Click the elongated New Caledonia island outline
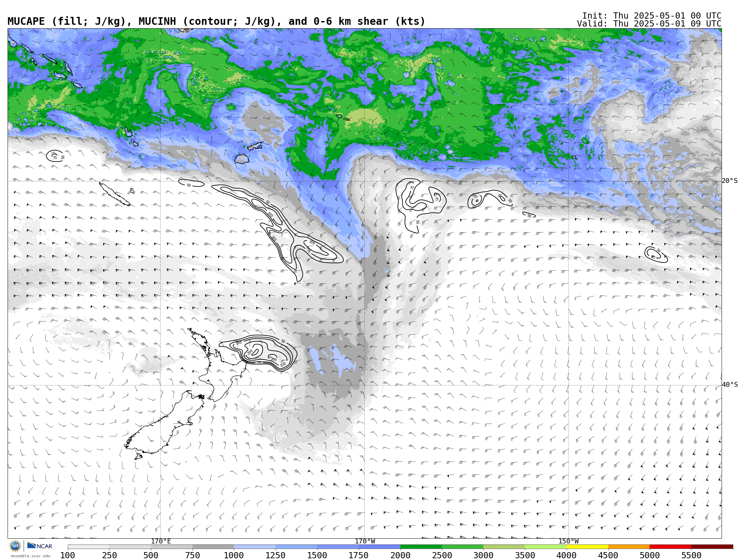744x560 pixels. [115, 194]
